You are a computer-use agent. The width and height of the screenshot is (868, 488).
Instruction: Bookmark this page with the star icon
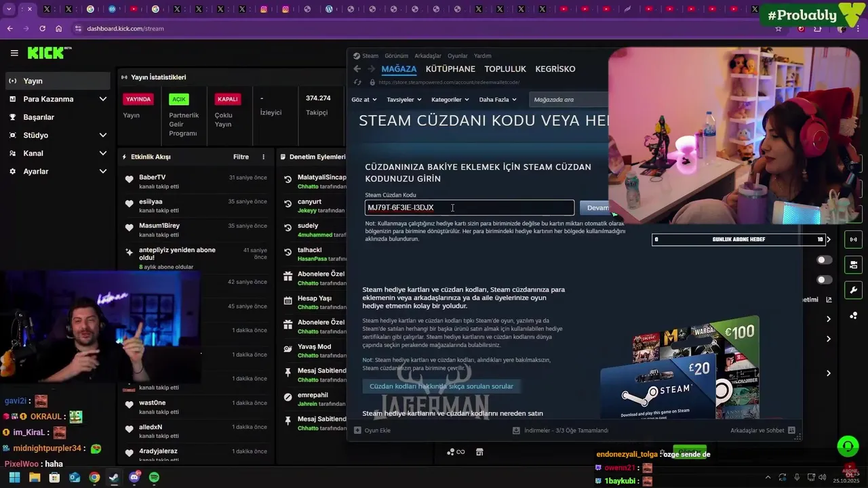[778, 28]
